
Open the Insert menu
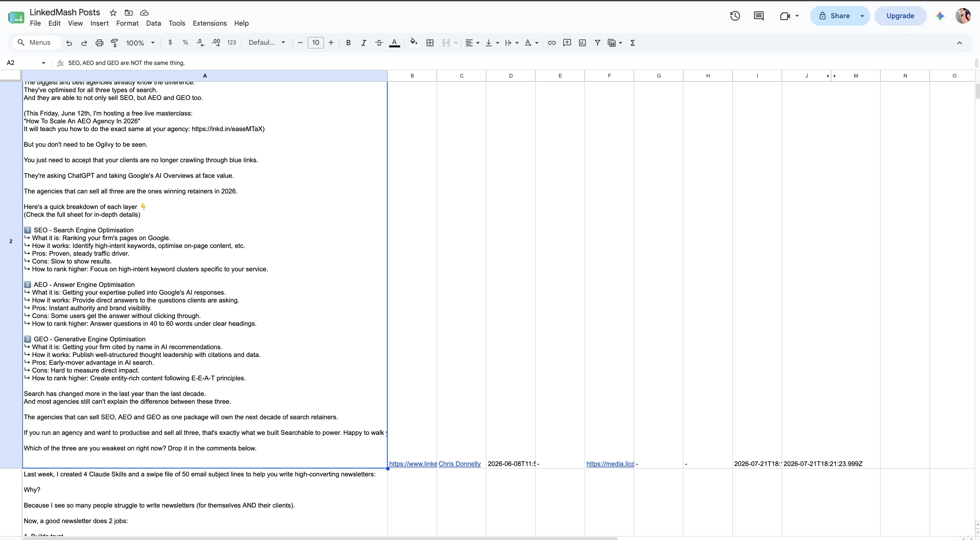pyautogui.click(x=99, y=23)
